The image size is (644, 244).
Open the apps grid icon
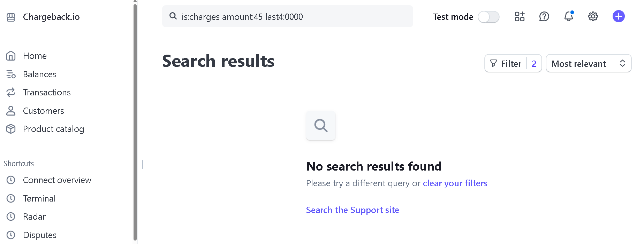(520, 16)
